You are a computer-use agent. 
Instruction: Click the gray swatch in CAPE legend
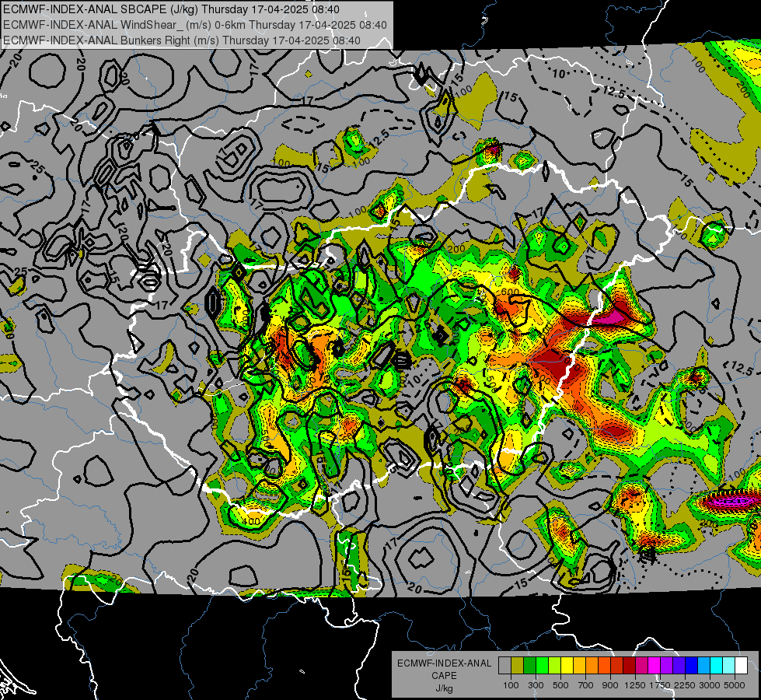point(504,666)
